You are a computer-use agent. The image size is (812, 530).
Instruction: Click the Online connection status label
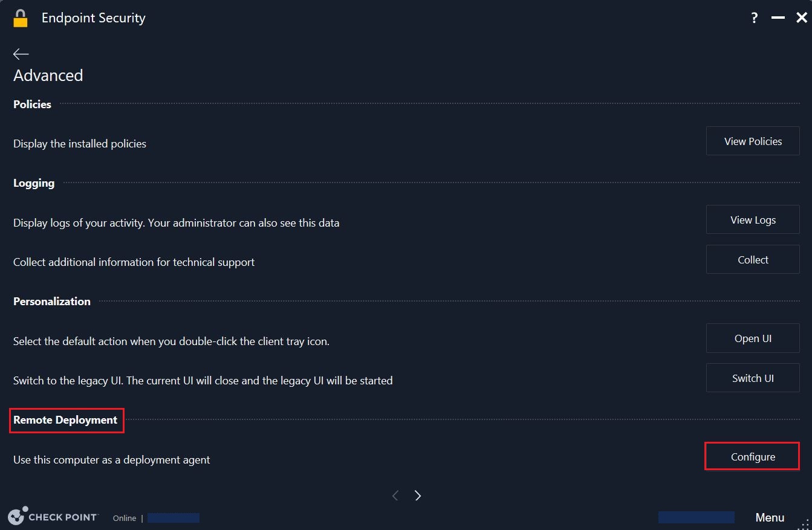coord(125,518)
